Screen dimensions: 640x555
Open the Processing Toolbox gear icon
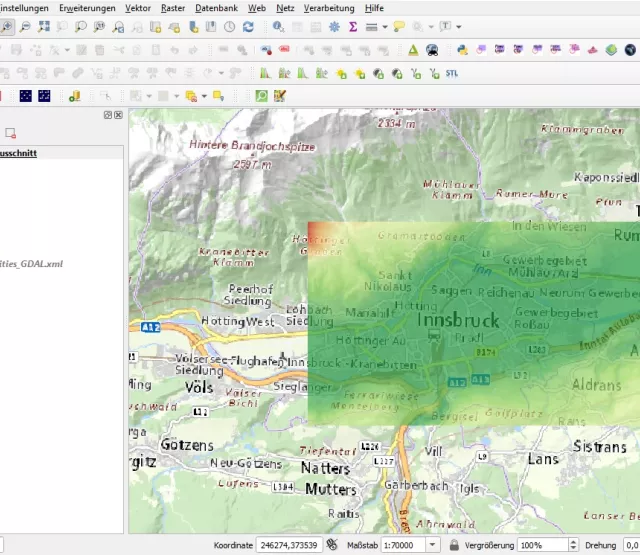(x=334, y=27)
